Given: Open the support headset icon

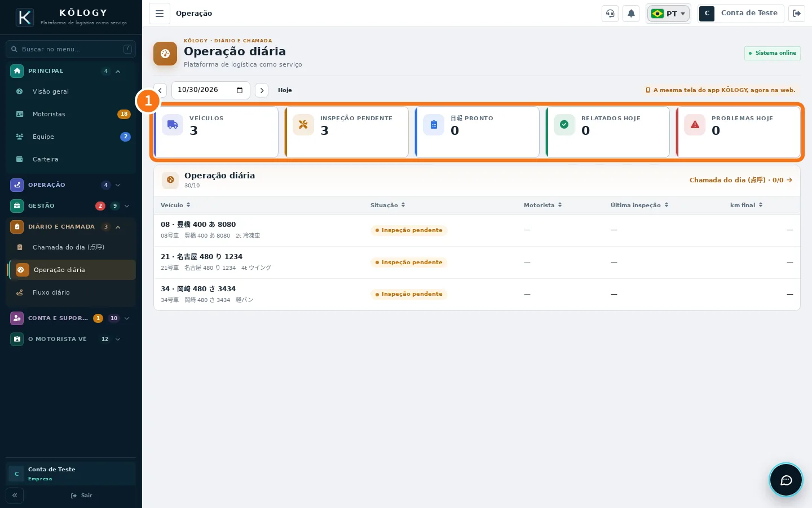Looking at the screenshot, I should 610,14.
